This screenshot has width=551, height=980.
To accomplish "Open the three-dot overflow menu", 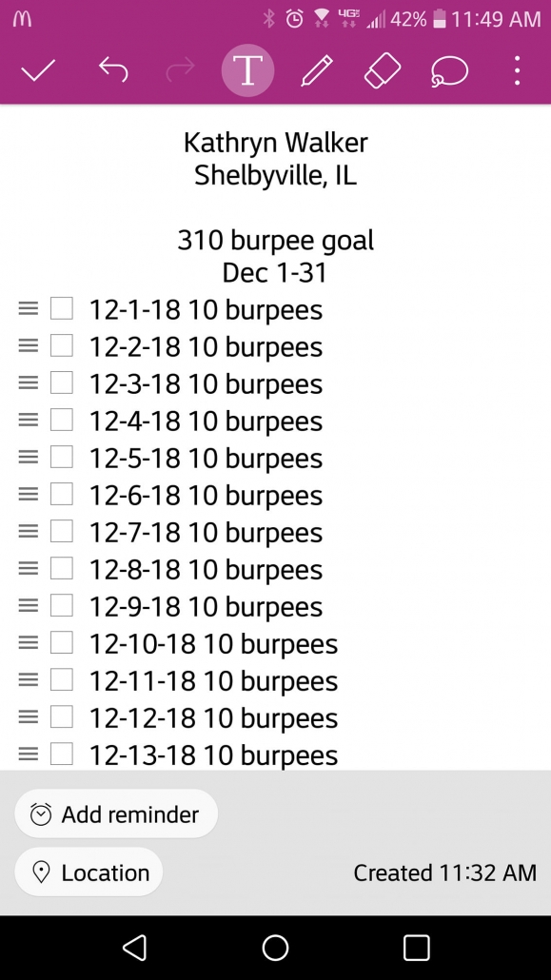I will coord(518,70).
